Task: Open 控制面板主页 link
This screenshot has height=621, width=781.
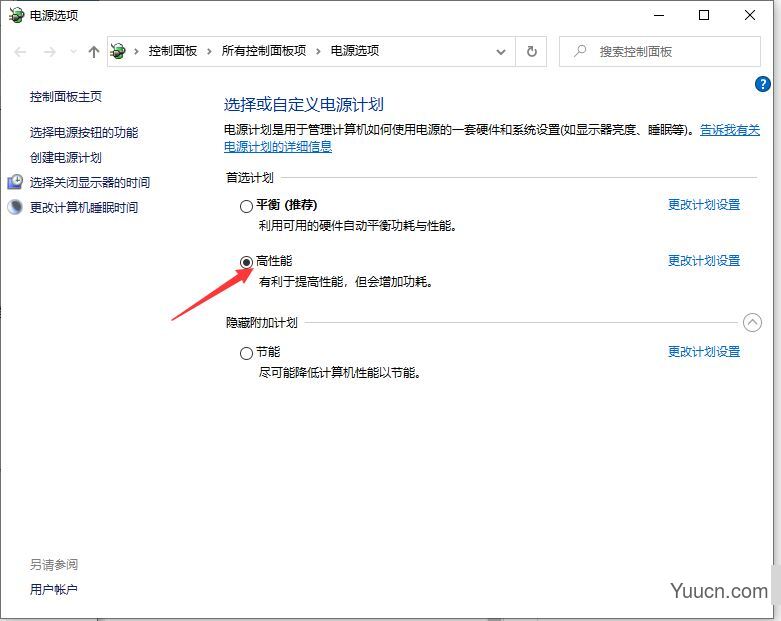Action: coord(66,97)
